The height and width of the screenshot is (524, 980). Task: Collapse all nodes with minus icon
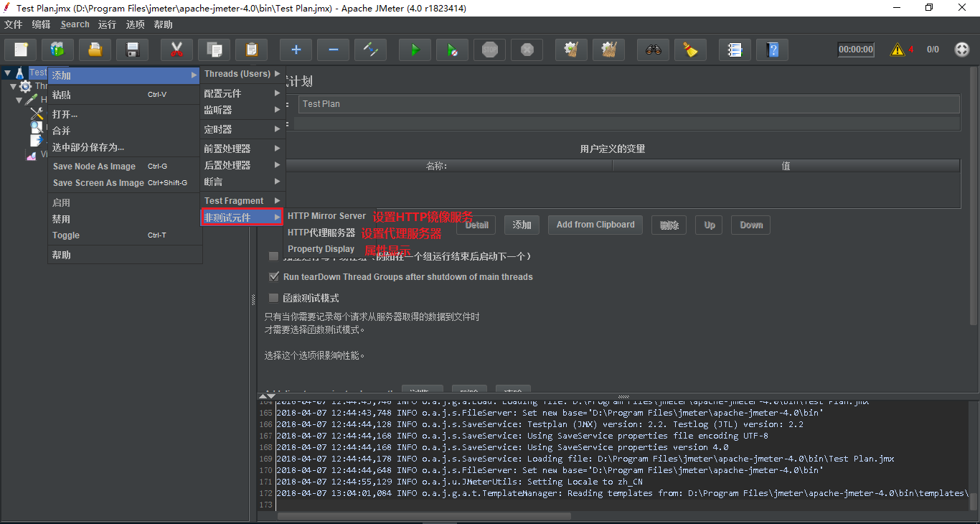click(334, 50)
